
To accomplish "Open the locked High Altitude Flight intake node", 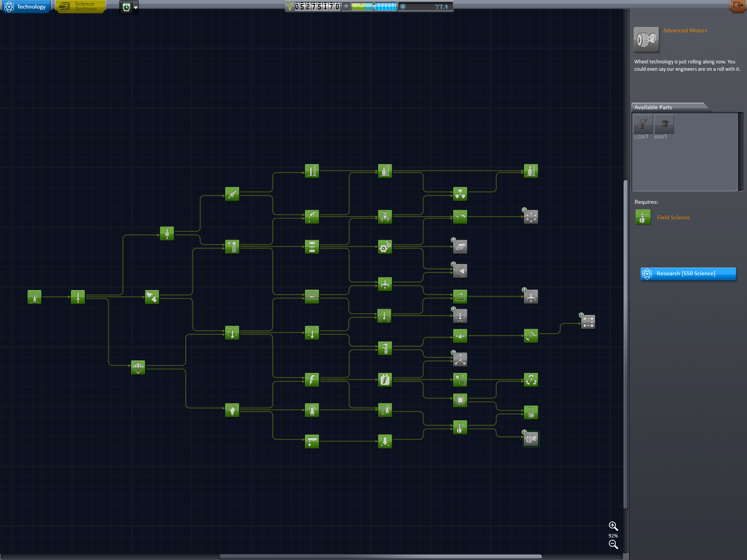I will pos(460,271).
